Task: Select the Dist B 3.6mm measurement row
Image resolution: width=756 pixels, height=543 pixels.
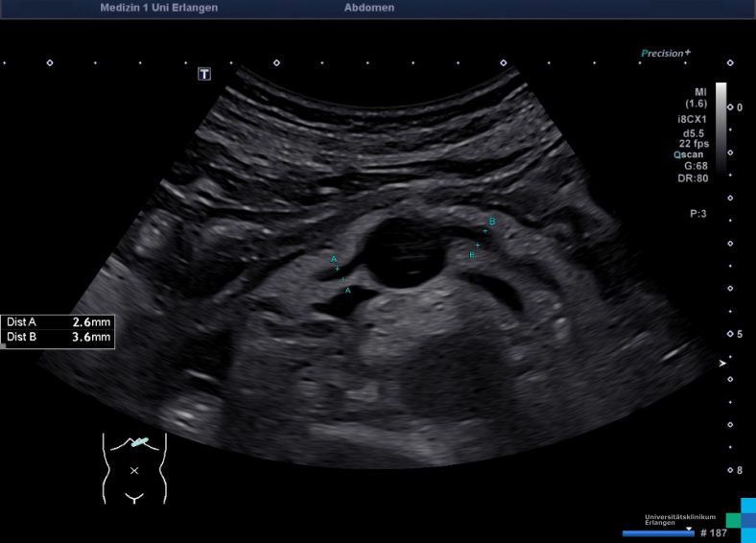Action: (59, 338)
